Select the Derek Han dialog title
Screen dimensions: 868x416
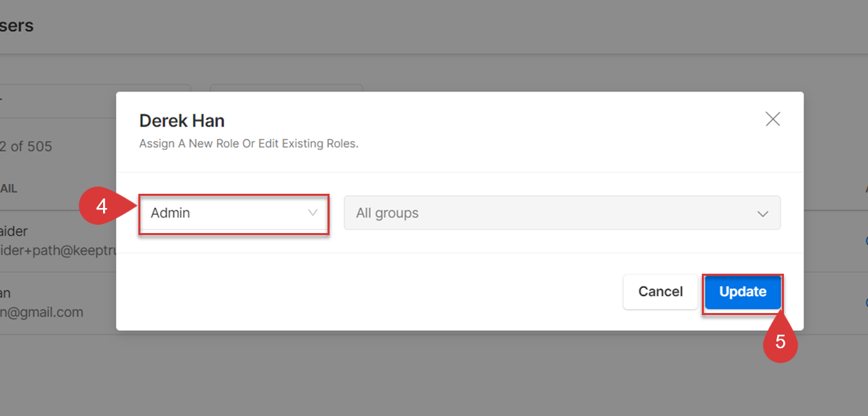[182, 121]
